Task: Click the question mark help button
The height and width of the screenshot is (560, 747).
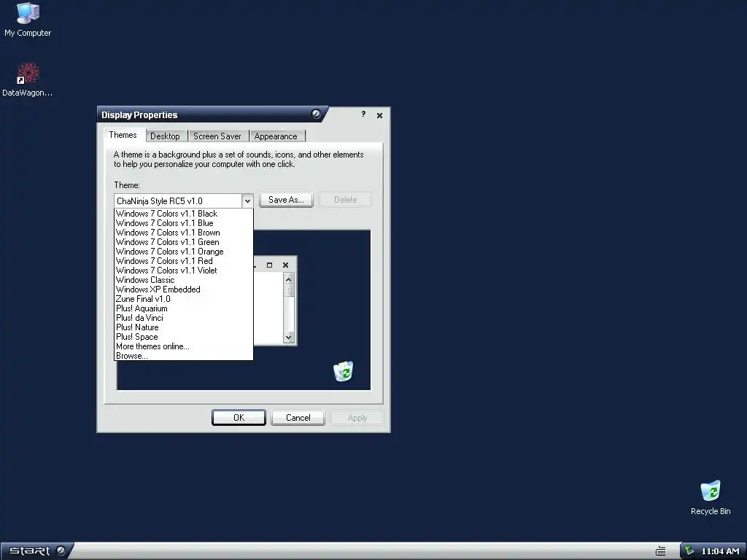Action: [363, 114]
